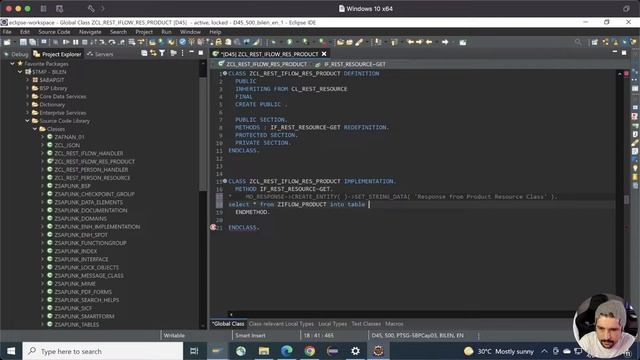The width and height of the screenshot is (640, 360).
Task: Save the current editor with Save icon
Action: [23, 42]
